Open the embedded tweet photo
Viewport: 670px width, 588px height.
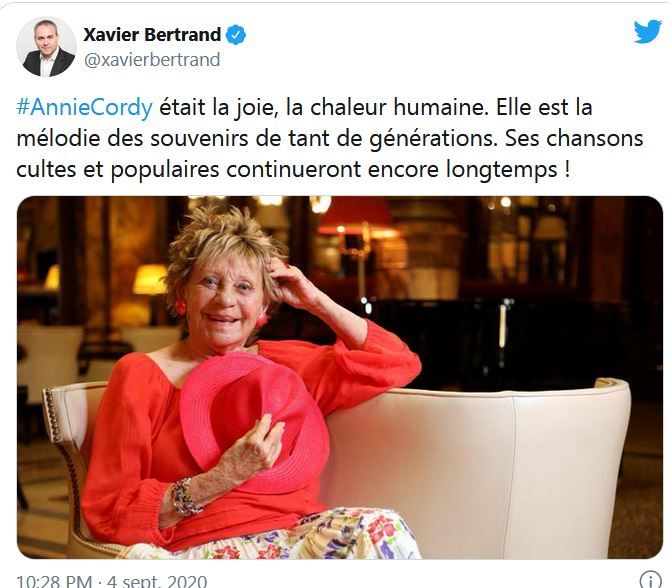click(340, 377)
